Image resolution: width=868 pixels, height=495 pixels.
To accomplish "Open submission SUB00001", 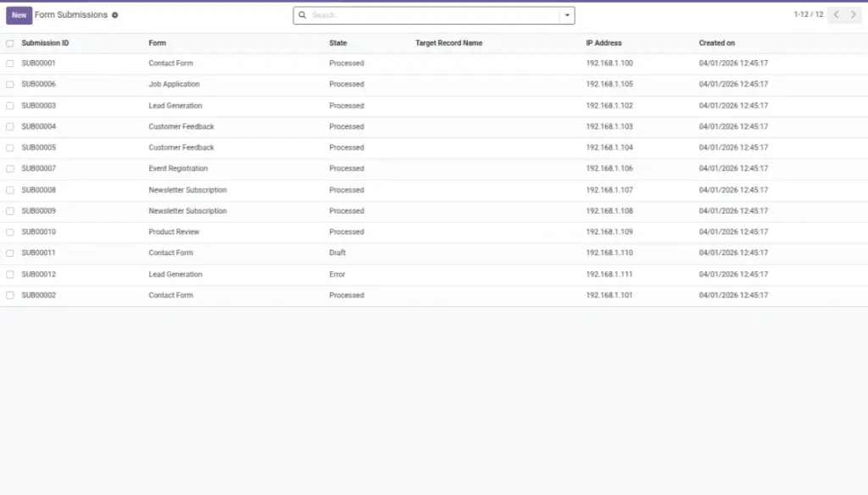I will 39,63.
